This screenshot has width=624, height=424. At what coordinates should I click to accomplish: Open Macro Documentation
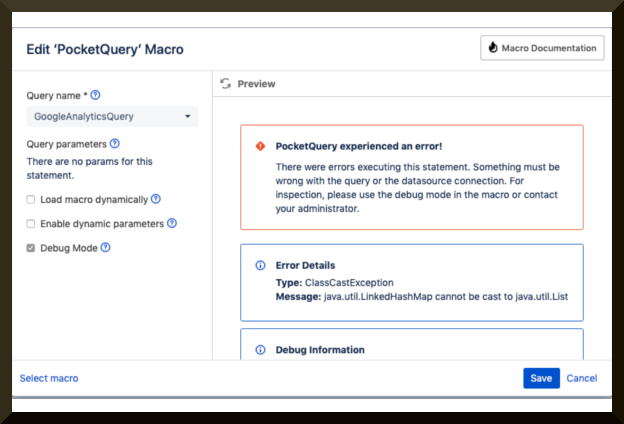point(542,48)
